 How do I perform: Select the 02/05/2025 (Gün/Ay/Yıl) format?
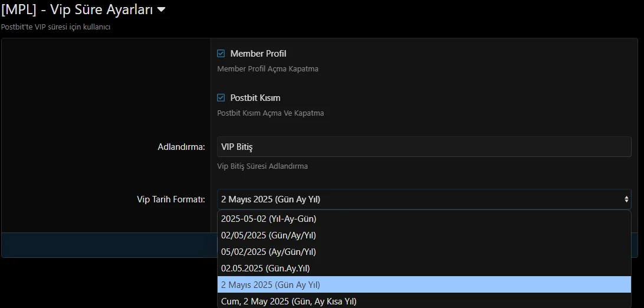tap(269, 235)
